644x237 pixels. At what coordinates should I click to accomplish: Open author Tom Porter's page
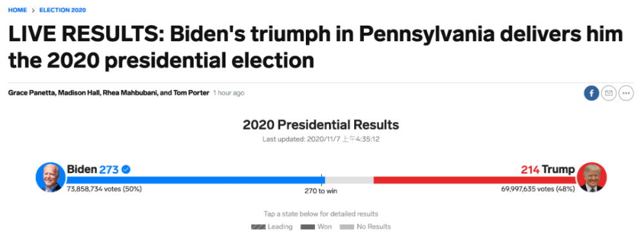click(x=192, y=93)
